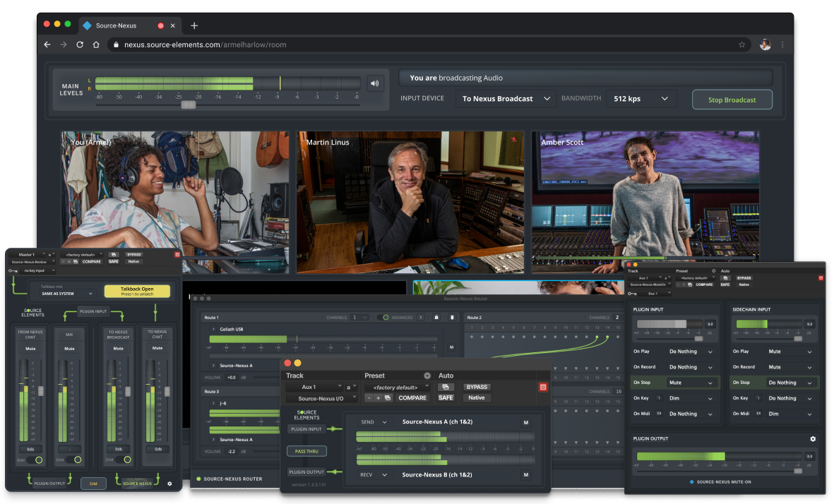Open settings gear in Mute-On Plugin Output
This screenshot has height=504, width=834.
(813, 438)
